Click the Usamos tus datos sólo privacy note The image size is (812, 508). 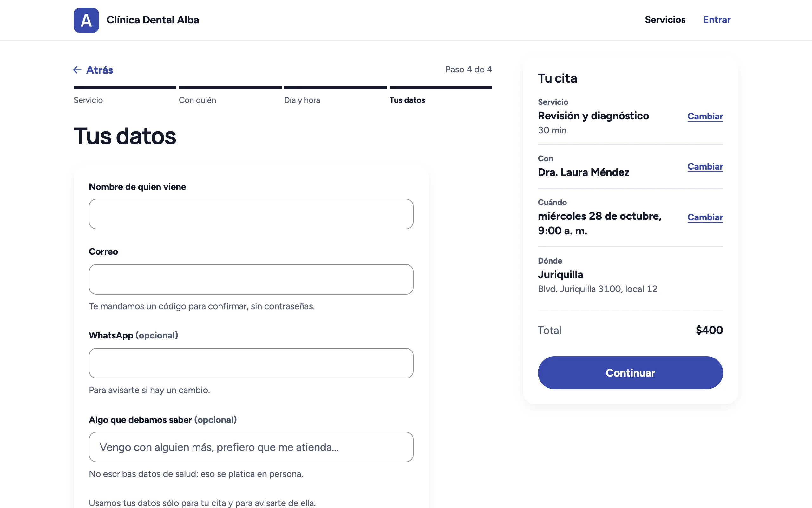point(202,503)
